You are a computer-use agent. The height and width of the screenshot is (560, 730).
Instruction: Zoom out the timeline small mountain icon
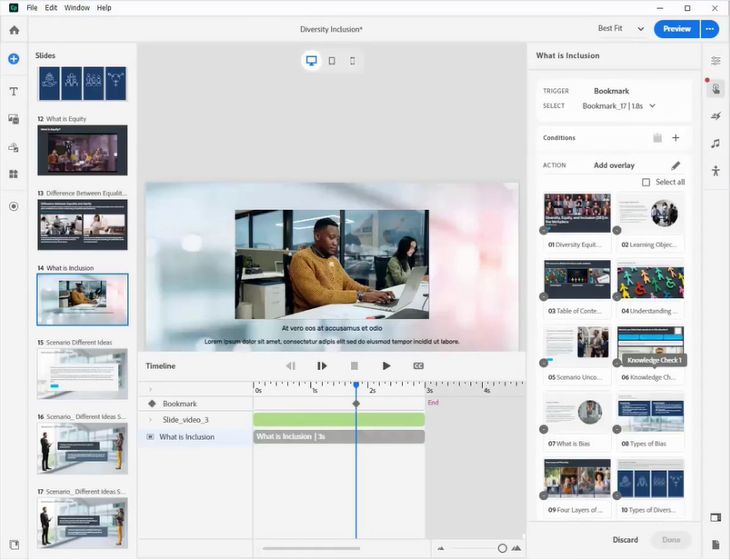[x=440, y=548]
